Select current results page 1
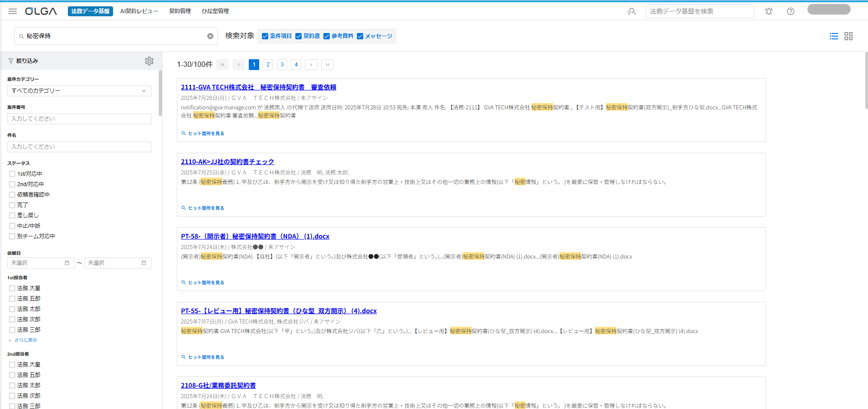The image size is (868, 409). click(x=254, y=65)
